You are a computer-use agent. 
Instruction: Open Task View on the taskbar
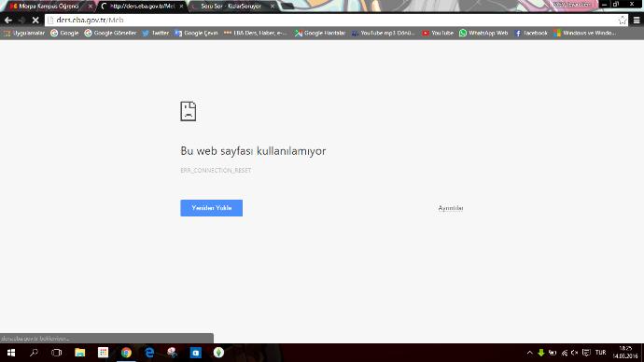[57, 353]
